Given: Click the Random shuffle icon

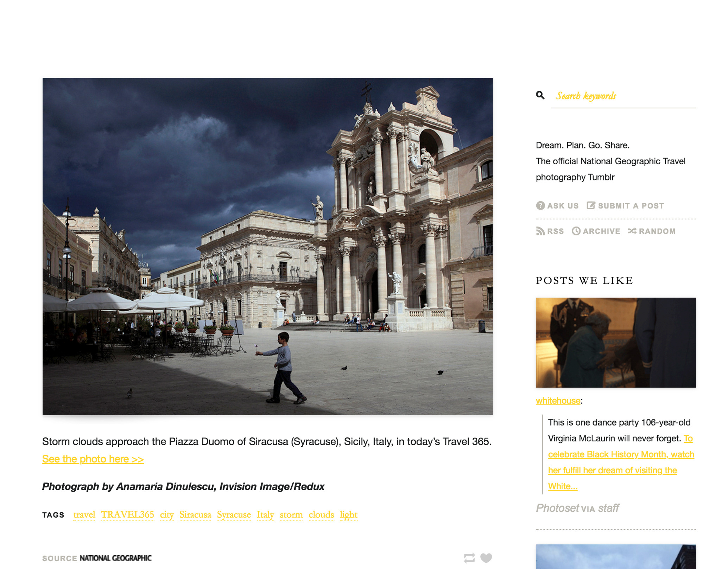Looking at the screenshot, I should (x=632, y=231).
